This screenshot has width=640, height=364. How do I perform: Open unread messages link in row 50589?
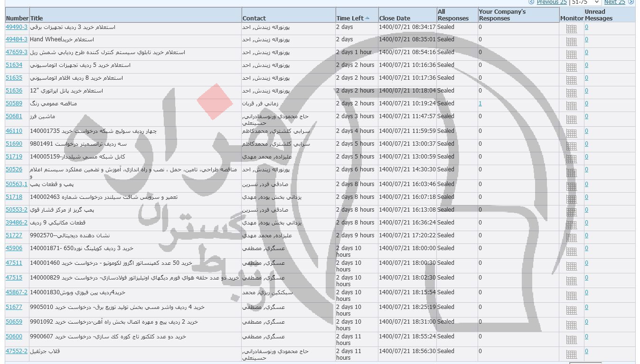pyautogui.click(x=586, y=103)
